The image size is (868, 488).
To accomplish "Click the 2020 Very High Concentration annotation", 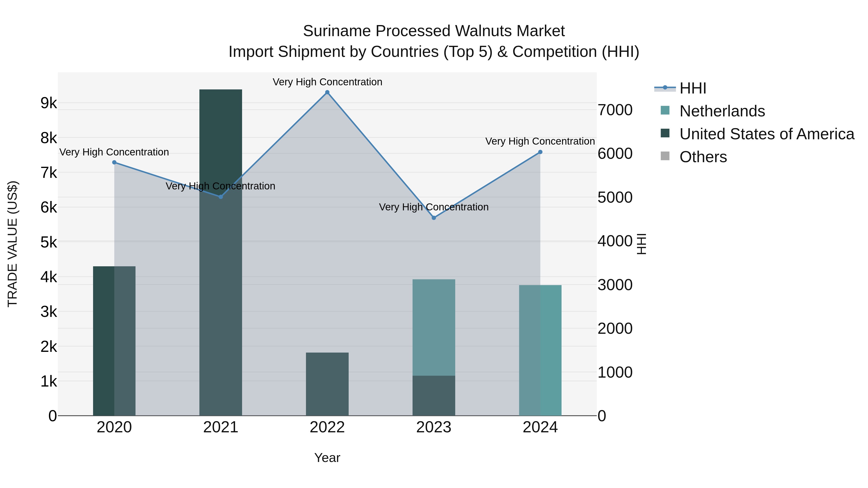I will [x=114, y=152].
